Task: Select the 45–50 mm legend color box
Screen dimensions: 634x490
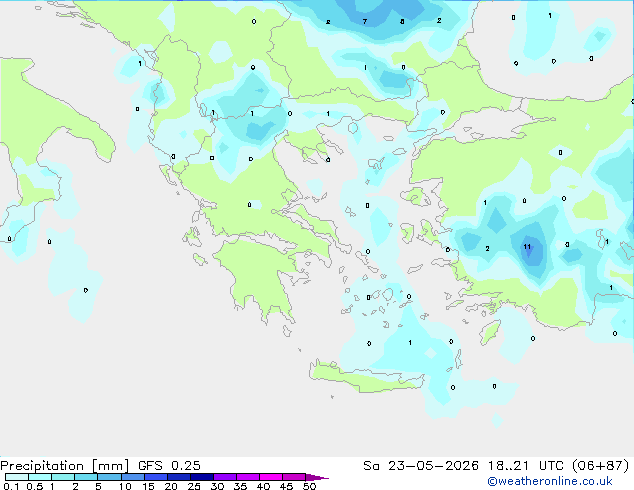Action: click(294, 477)
